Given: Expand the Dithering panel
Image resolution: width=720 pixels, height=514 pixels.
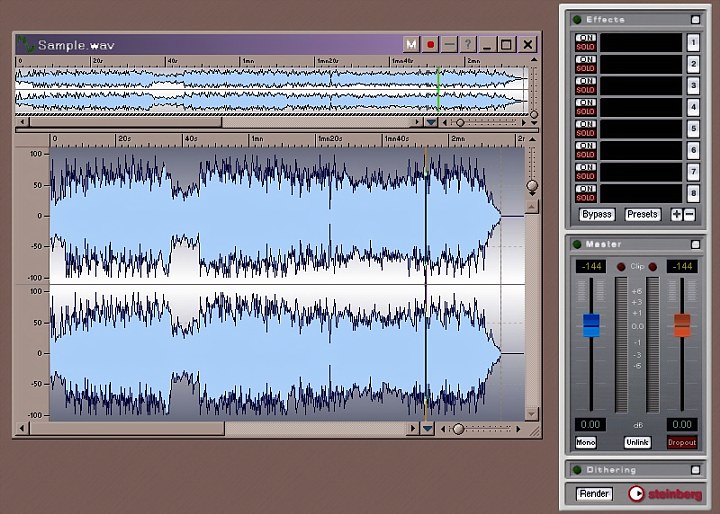Looking at the screenshot, I should coord(696,469).
